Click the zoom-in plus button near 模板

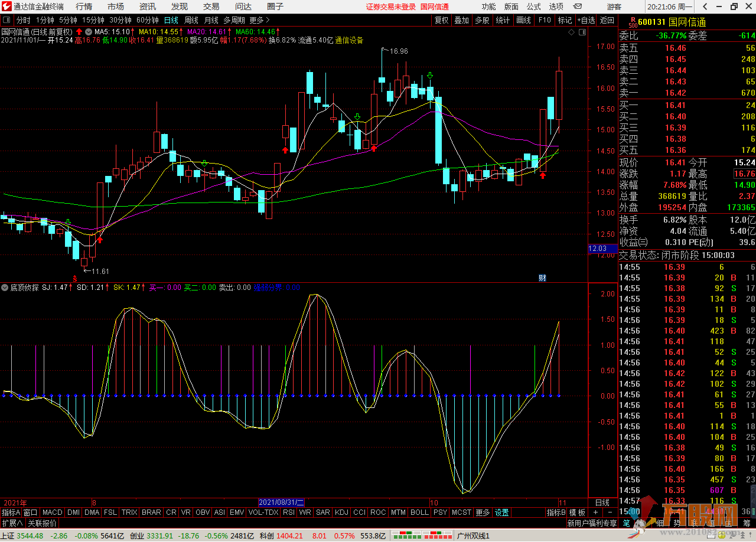tap(595, 512)
